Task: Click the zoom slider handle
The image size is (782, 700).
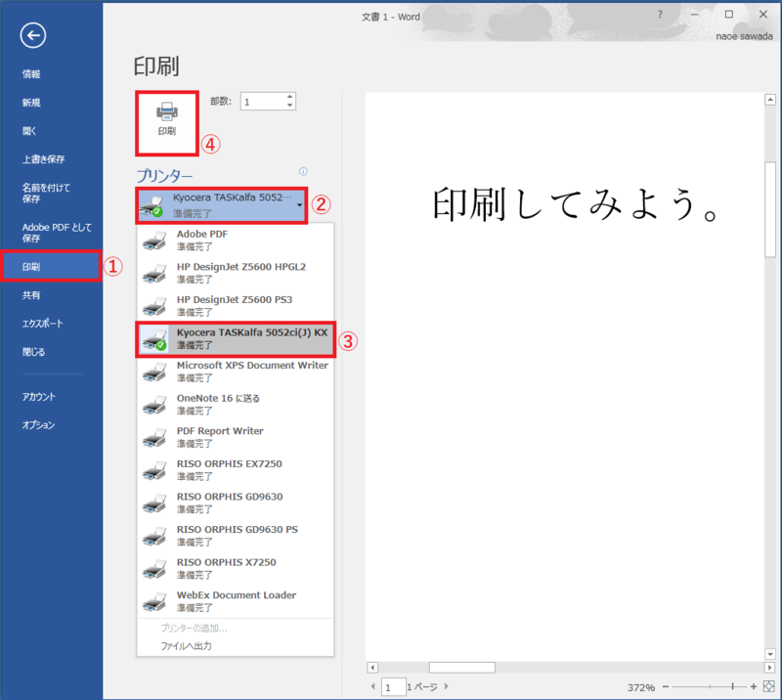Action: point(732,687)
